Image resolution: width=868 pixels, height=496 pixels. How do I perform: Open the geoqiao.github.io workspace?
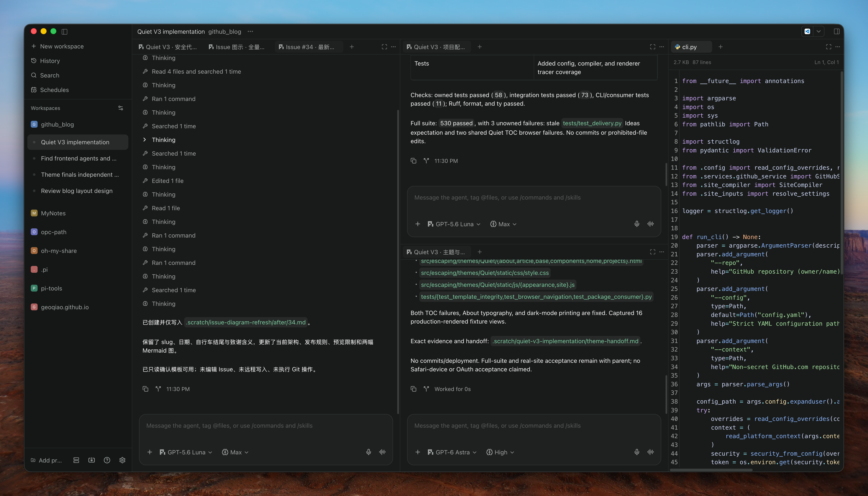pos(78,307)
